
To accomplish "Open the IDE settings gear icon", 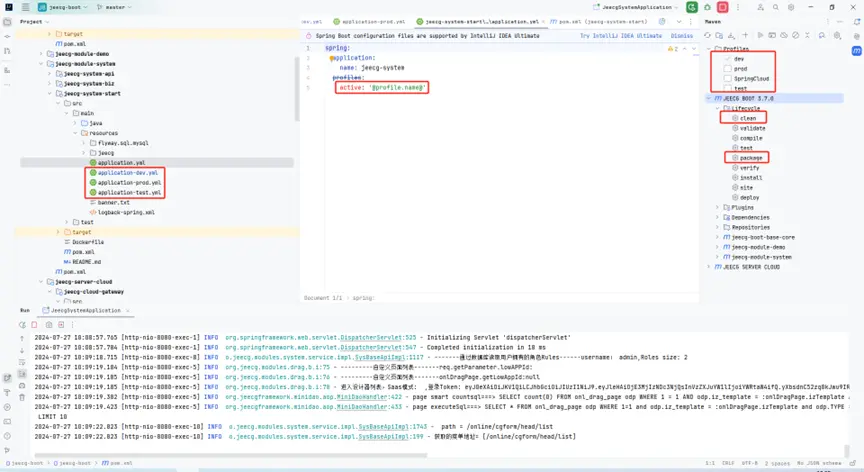I will click(x=790, y=7).
